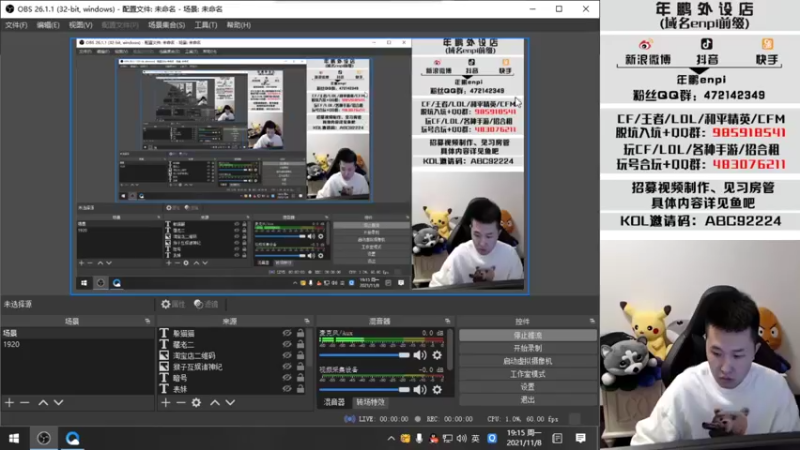800x450 pixels.
Task: Mute the 视频采集设备 speaker icon
Action: click(x=420, y=390)
